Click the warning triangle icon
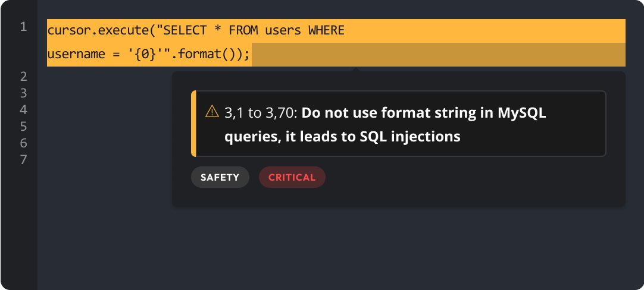 coord(212,111)
